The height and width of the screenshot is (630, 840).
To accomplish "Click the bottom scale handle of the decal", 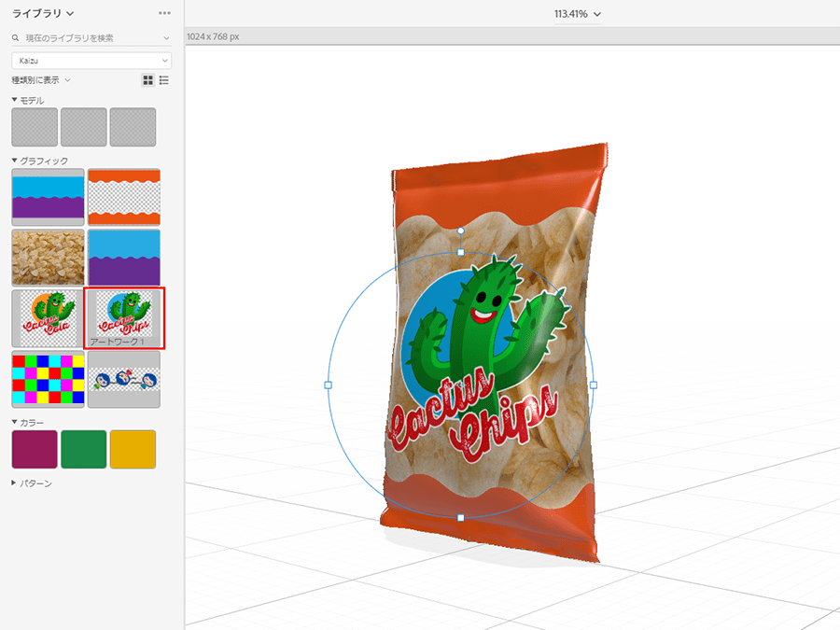I will click(x=461, y=517).
